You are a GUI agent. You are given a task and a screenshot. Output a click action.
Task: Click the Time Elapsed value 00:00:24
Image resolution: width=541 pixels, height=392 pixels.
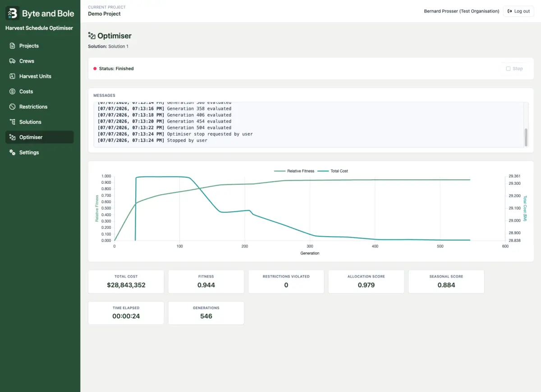126,316
